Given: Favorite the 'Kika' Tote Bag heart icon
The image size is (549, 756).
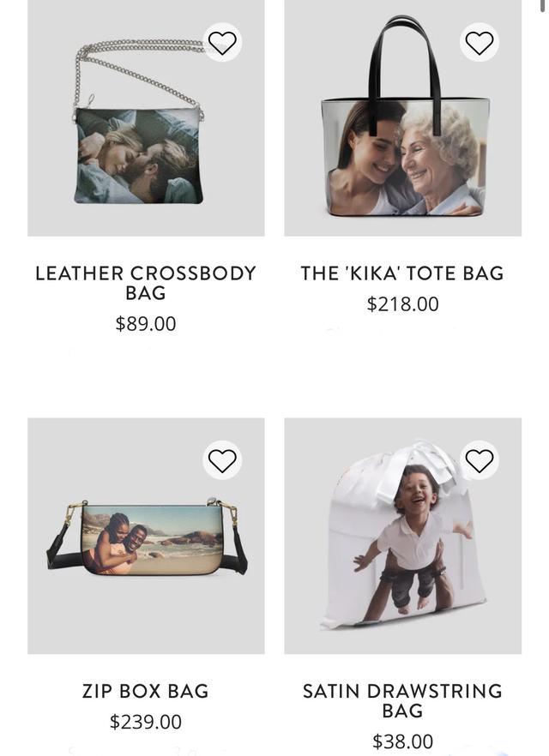Looking at the screenshot, I should click(x=479, y=43).
